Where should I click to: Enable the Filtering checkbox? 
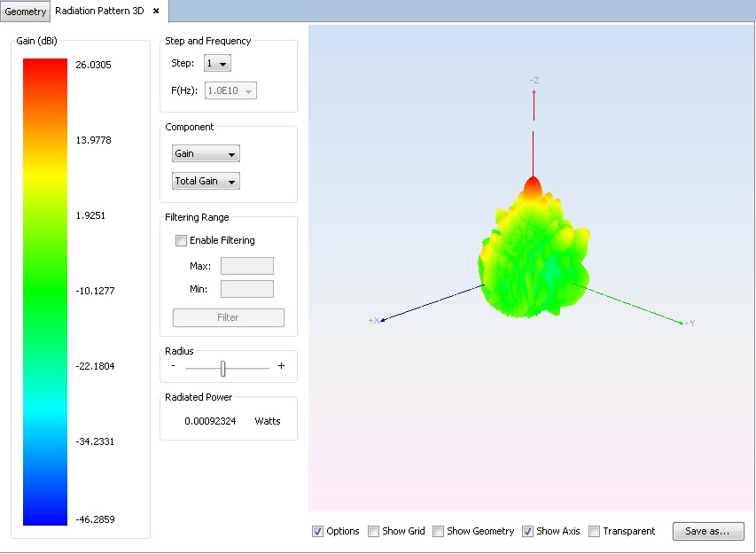182,240
